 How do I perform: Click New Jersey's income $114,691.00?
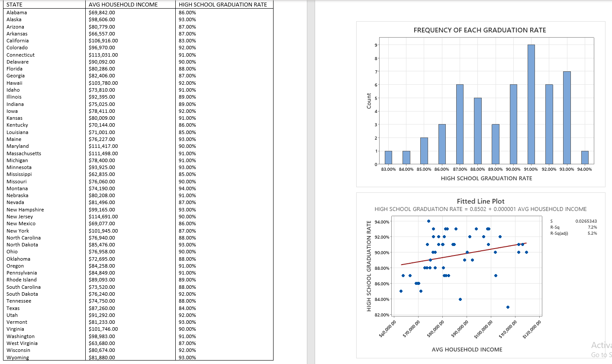[x=103, y=217]
